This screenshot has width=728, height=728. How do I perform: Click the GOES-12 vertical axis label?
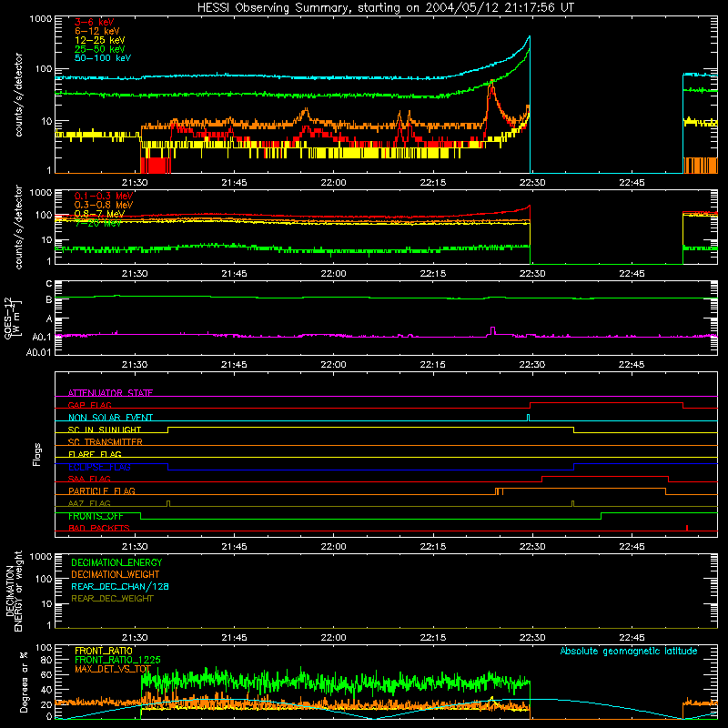13,318
